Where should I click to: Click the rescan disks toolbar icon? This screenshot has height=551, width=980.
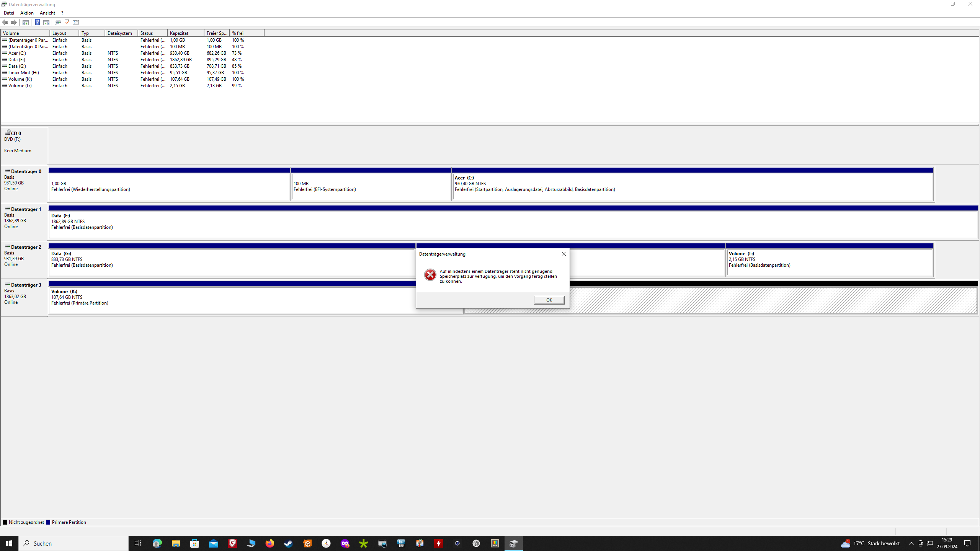coord(58,22)
